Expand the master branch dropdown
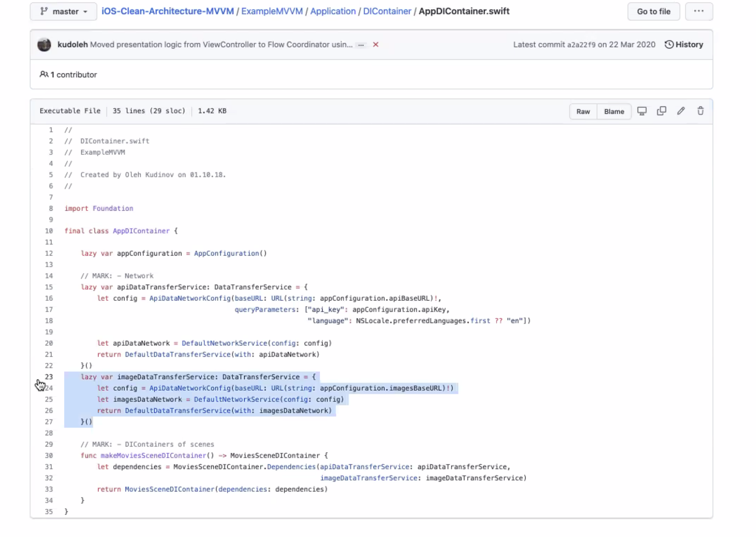This screenshot has height=537, width=756. 64,12
